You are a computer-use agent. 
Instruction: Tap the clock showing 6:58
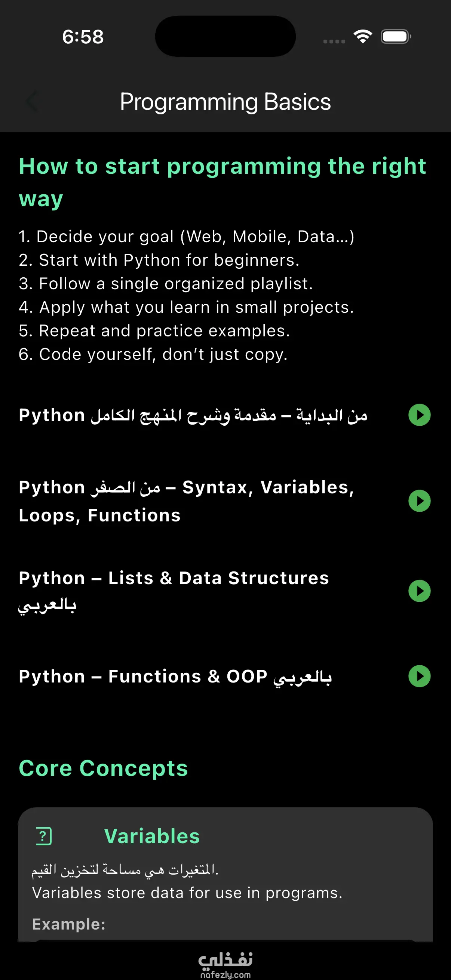pos(83,37)
